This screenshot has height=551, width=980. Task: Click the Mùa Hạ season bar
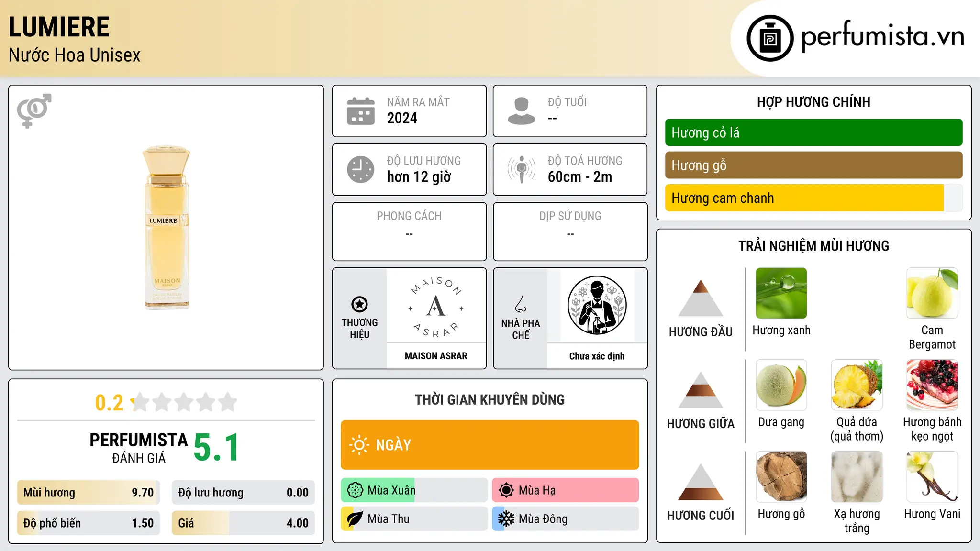pyautogui.click(x=565, y=490)
